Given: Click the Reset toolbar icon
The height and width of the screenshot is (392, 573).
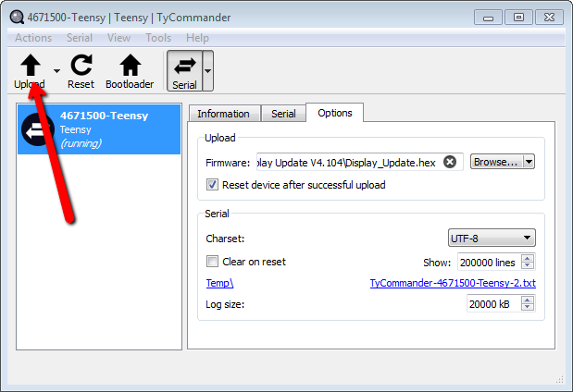Looking at the screenshot, I should pyautogui.click(x=81, y=66).
